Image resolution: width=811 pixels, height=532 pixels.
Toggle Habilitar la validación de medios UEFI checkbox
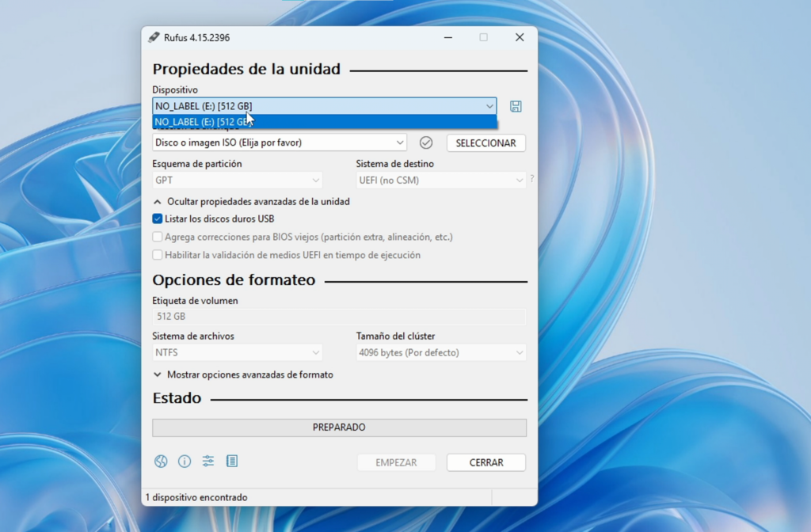tap(158, 255)
